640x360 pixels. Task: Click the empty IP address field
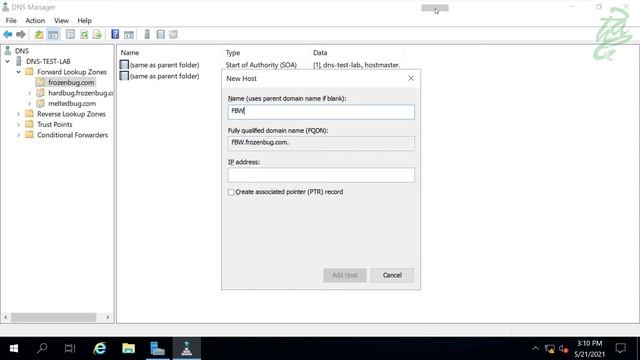point(321,175)
